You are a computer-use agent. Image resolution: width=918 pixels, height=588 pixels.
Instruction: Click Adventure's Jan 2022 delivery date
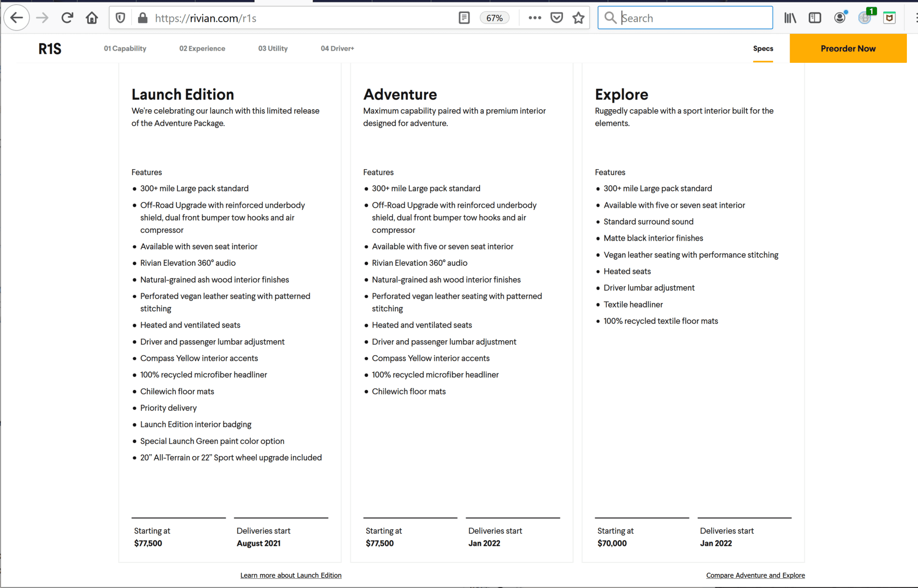point(484,544)
